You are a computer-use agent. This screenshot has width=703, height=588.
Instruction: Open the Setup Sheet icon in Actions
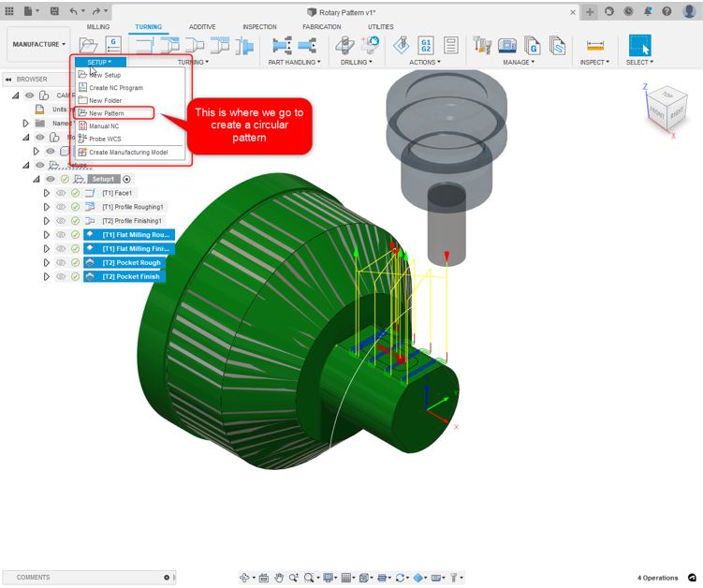tap(450, 45)
